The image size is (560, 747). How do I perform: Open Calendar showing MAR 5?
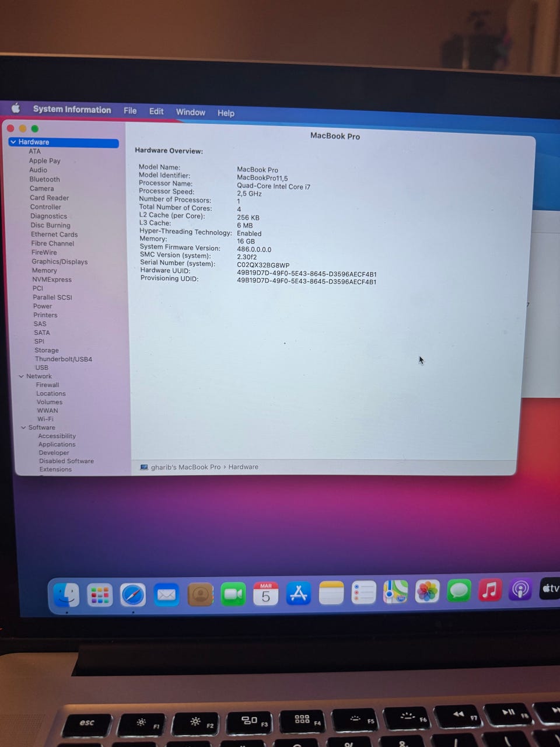tap(265, 594)
